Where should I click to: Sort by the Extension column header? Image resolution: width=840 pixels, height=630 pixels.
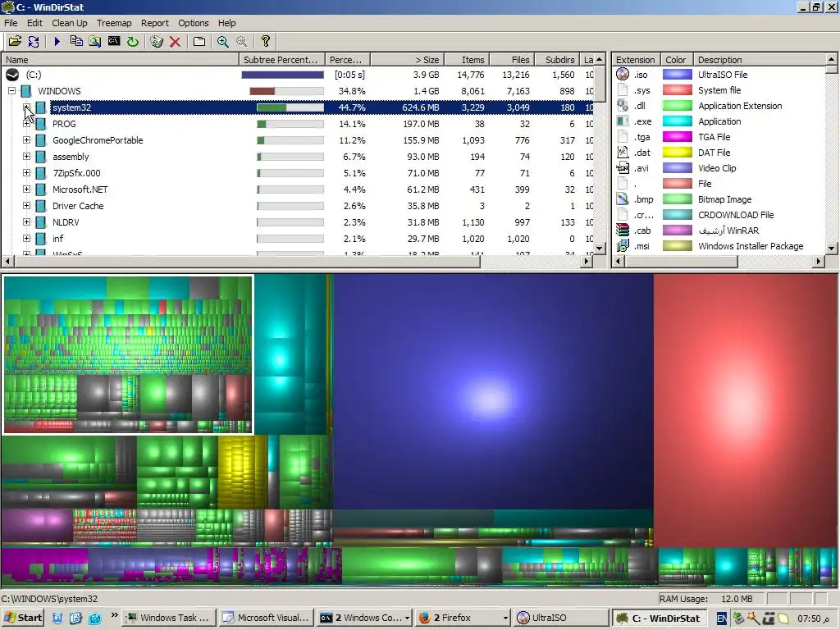point(636,59)
